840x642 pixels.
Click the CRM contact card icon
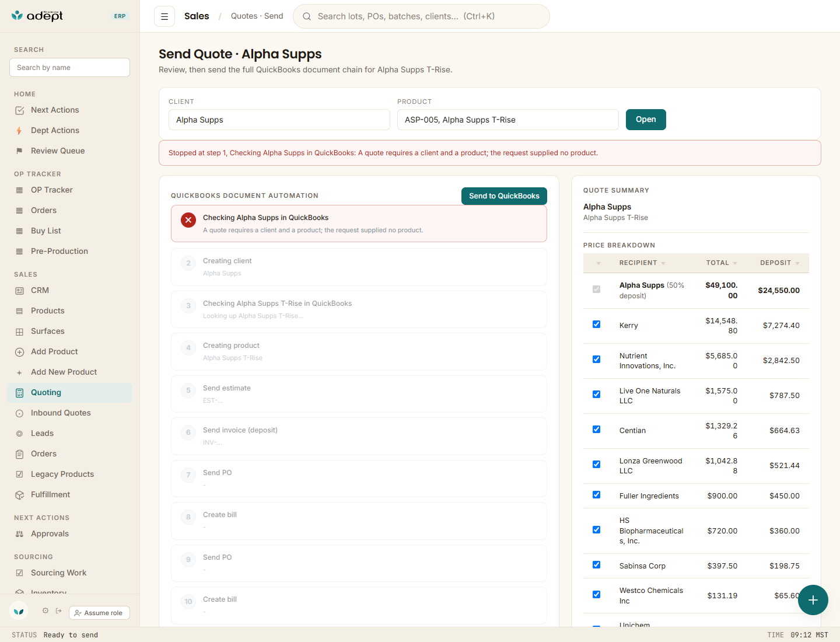[x=19, y=291]
